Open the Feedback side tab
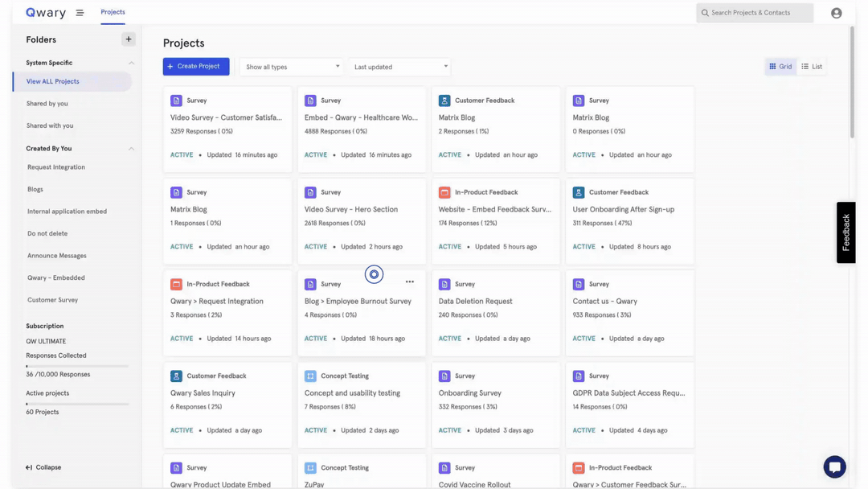This screenshot has height=489, width=868. click(845, 232)
